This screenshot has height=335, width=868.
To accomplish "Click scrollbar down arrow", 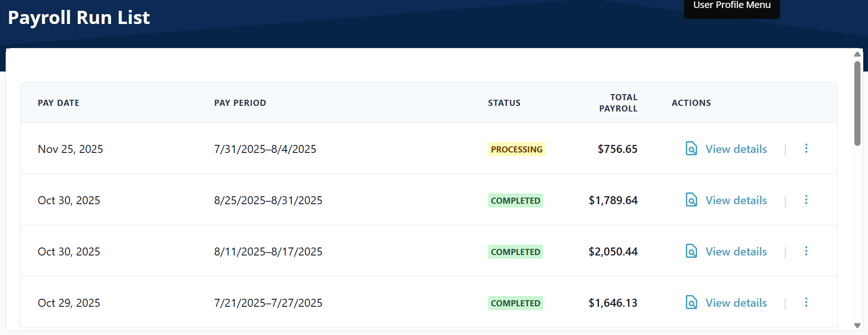I will coord(857,326).
